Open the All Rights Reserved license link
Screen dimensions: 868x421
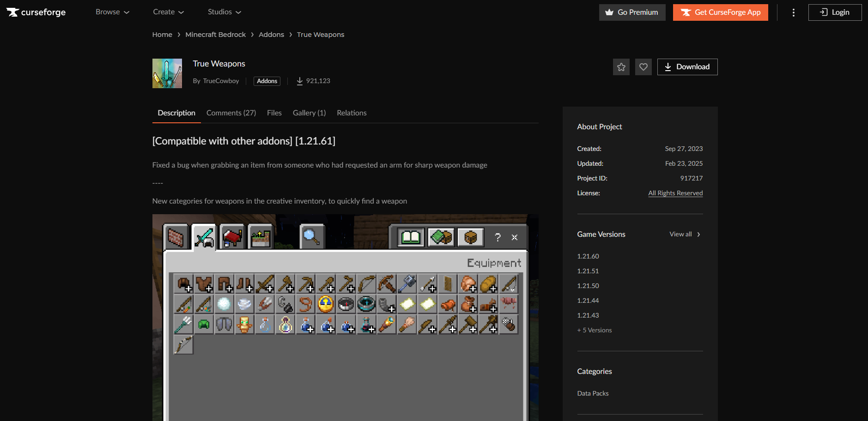tap(675, 193)
